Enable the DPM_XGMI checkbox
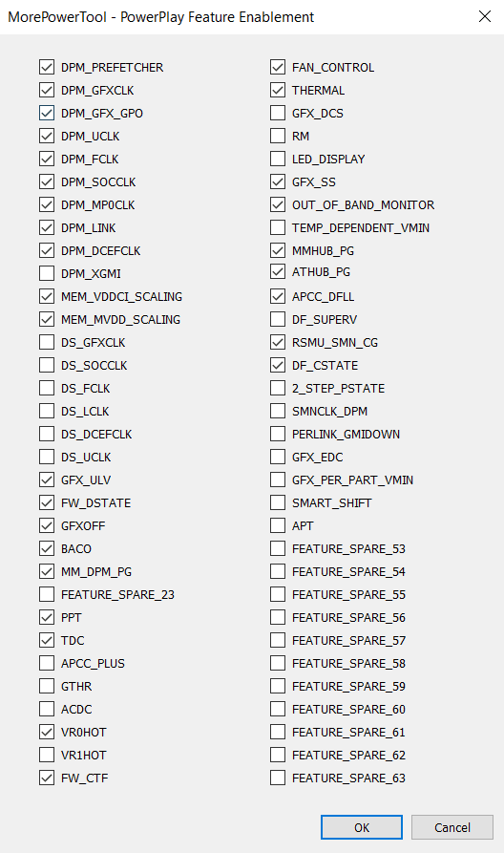The width and height of the screenshot is (504, 853). click(x=47, y=273)
